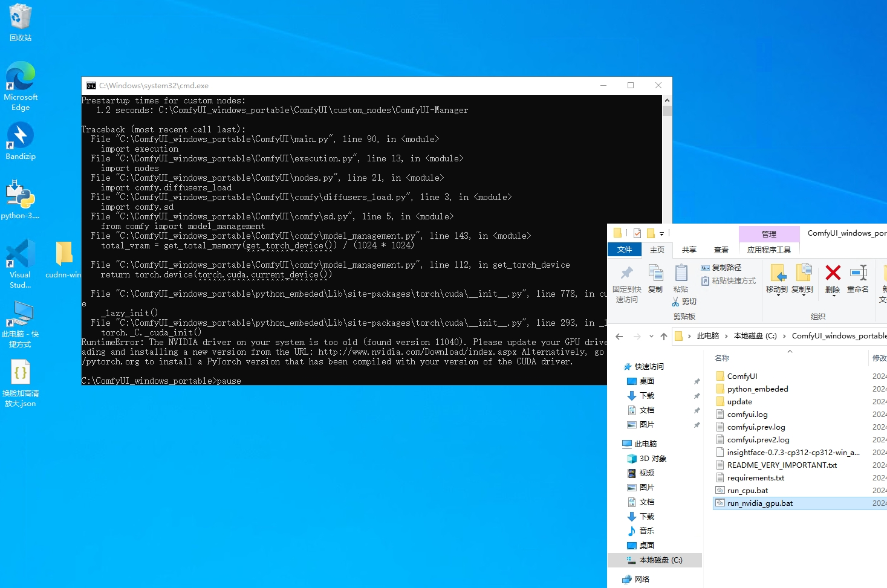Screen dimensions: 887x588
Task: Select Network (网络) in the navigation pane
Action: 642,579
